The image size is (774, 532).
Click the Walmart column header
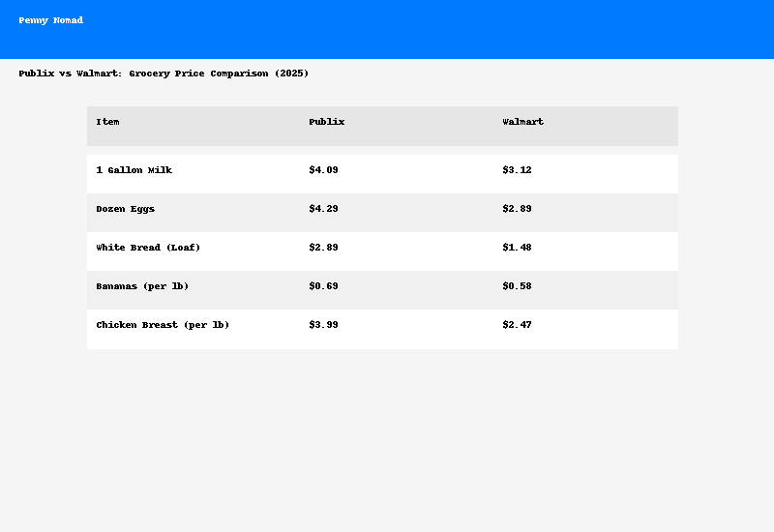(x=522, y=122)
